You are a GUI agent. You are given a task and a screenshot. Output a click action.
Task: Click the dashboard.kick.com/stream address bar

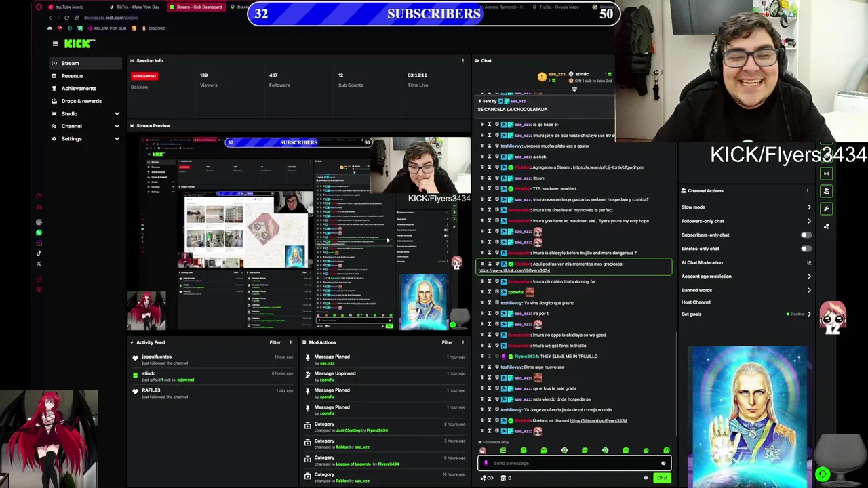[111, 18]
